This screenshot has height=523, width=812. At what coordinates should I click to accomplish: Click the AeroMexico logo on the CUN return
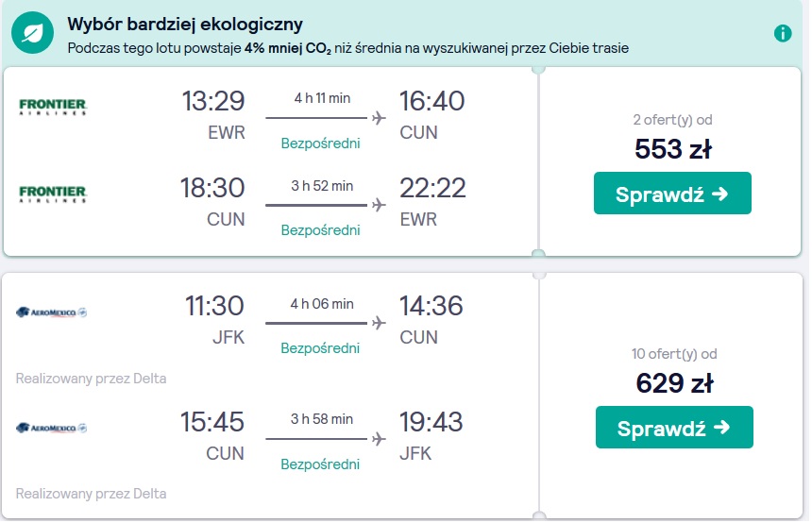(x=51, y=428)
